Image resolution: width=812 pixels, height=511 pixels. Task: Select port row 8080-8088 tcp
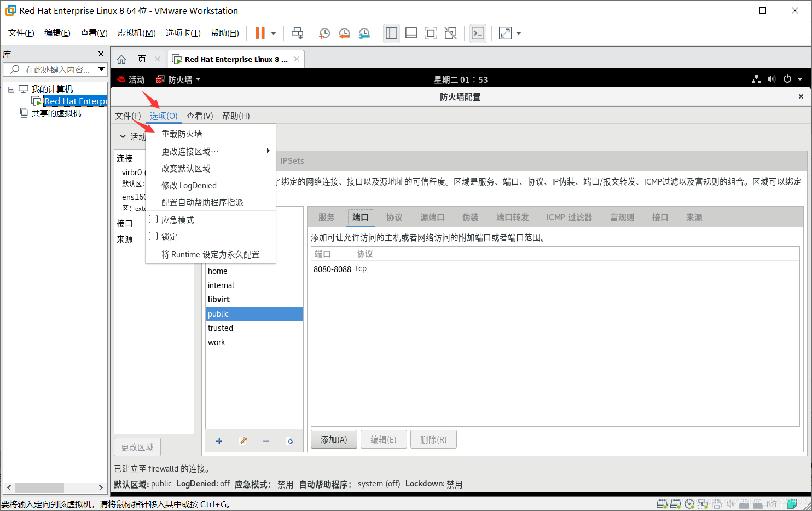coord(555,268)
